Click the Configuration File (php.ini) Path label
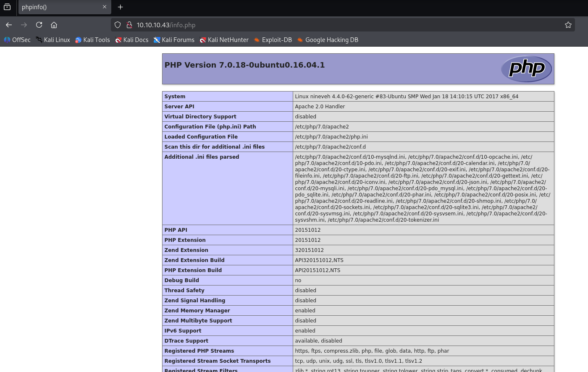 click(x=210, y=127)
